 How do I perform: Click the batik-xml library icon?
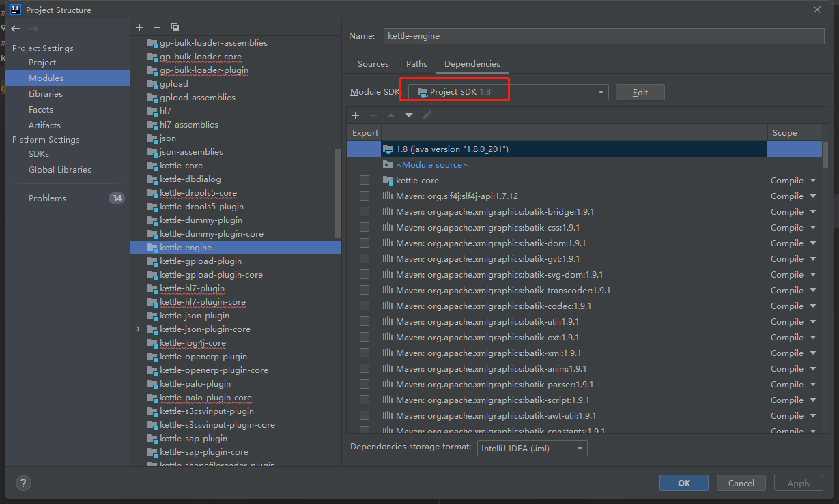pyautogui.click(x=388, y=353)
